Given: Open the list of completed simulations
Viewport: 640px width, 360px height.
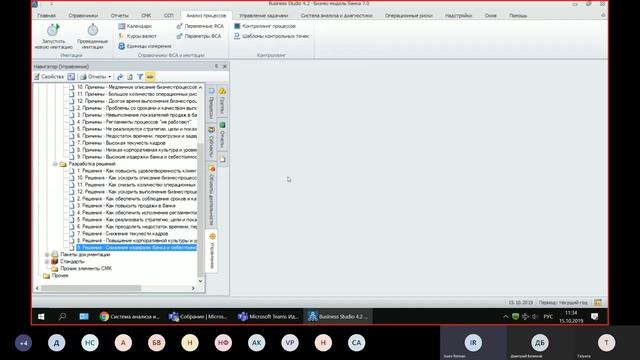Looking at the screenshot, I should tap(92, 36).
